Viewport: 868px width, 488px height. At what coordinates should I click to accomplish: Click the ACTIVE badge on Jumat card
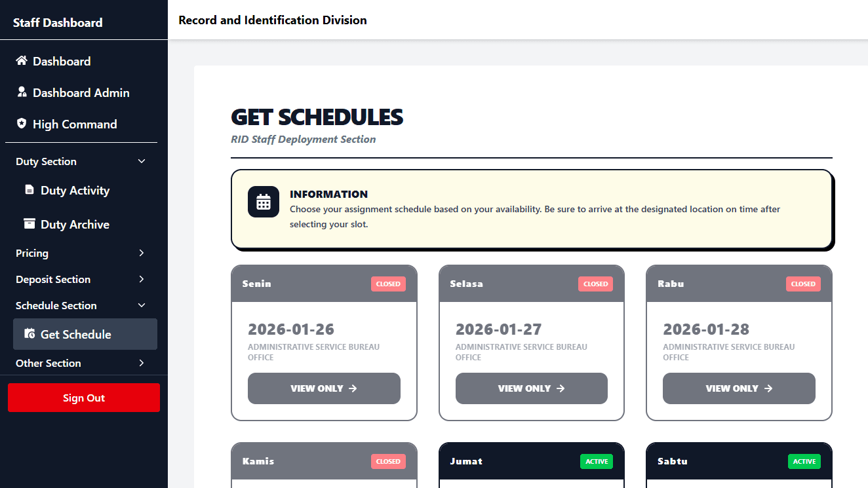pos(597,461)
